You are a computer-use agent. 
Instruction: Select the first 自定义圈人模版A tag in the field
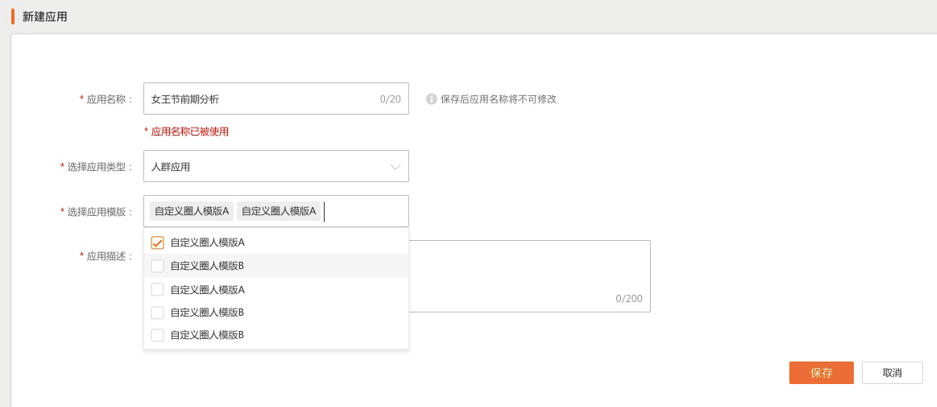(x=190, y=211)
